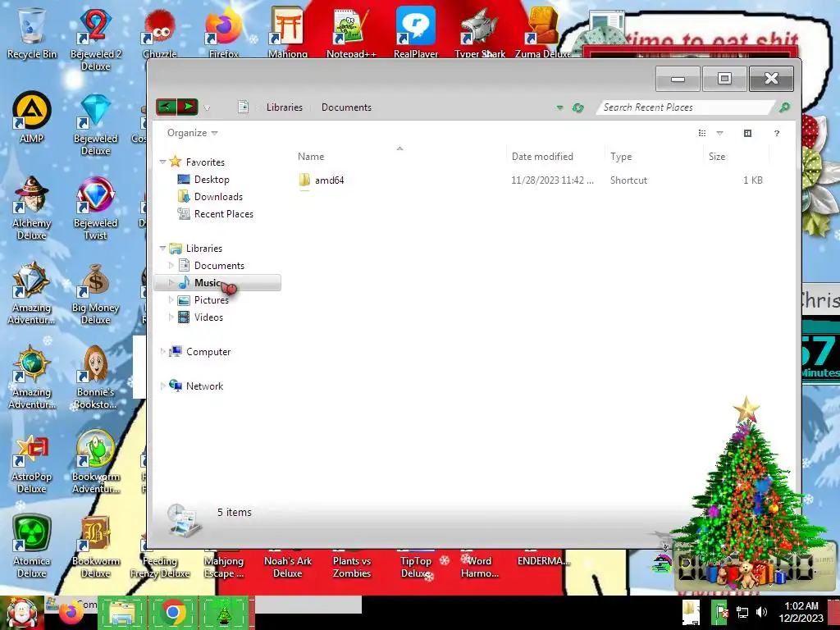Click the amd64 date modified cell

pos(552,180)
